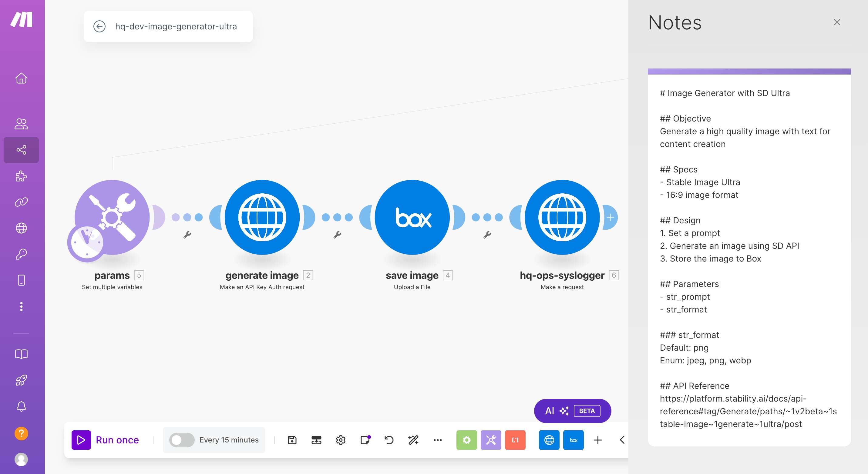Open the More options ellipsis in toolbar
Image resolution: width=868 pixels, height=474 pixels.
click(438, 440)
